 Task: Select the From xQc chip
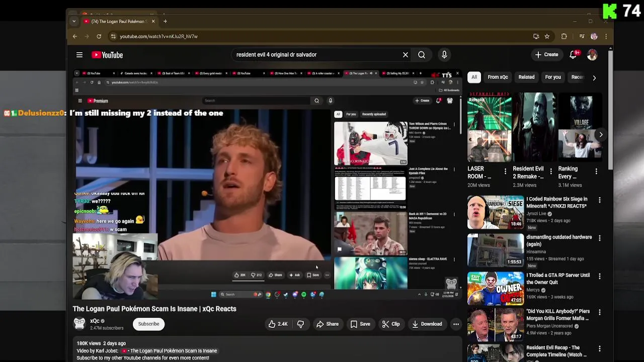click(x=498, y=77)
